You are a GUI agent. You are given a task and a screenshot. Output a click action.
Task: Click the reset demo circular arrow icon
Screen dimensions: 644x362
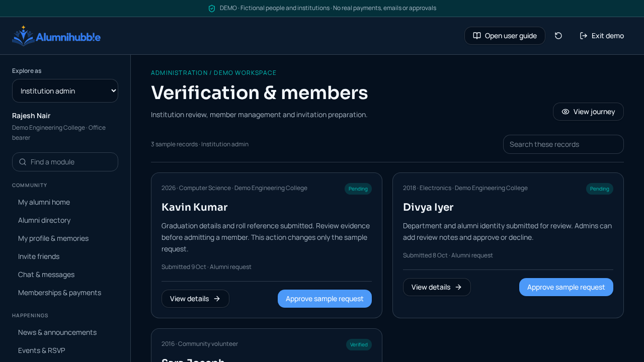coord(558,36)
